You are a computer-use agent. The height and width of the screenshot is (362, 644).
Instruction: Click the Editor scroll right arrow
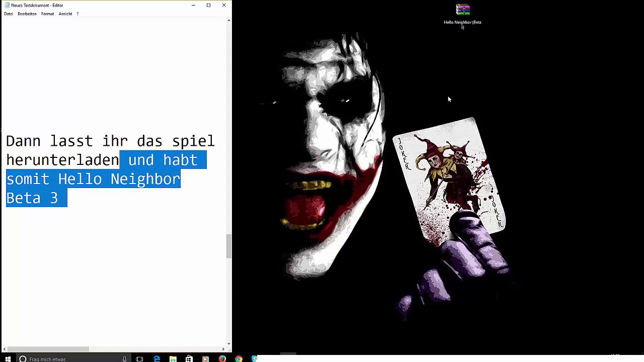pyautogui.click(x=223, y=349)
